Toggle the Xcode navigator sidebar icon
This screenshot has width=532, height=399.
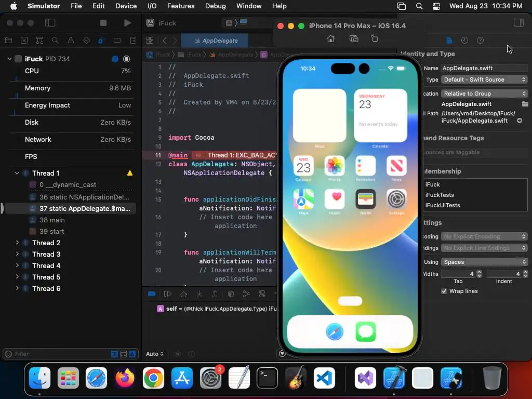pos(50,23)
